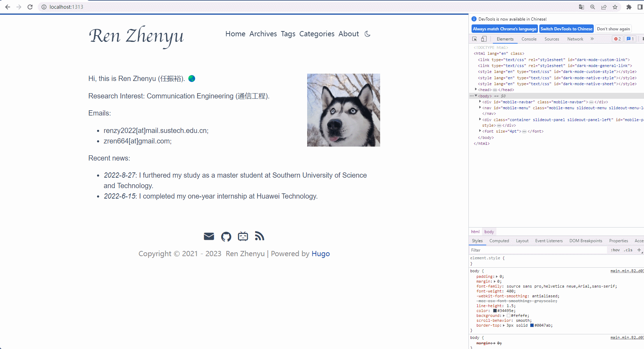Switch to the Network tab

(x=575, y=39)
